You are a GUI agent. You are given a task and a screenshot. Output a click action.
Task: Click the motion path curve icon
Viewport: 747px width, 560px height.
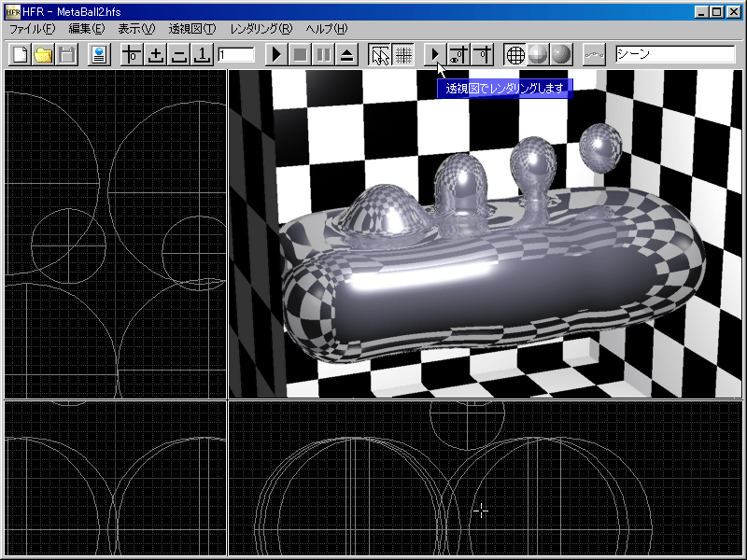[594, 54]
